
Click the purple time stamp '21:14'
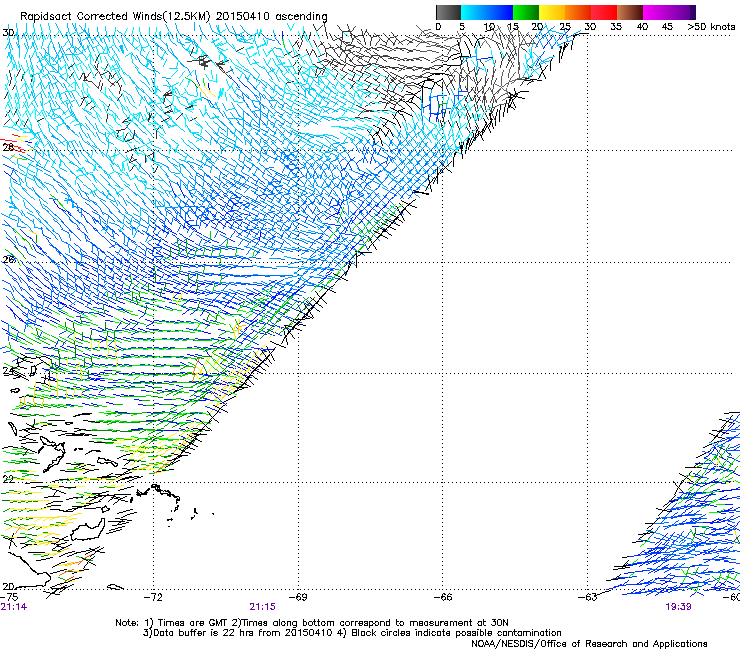pyautogui.click(x=14, y=607)
